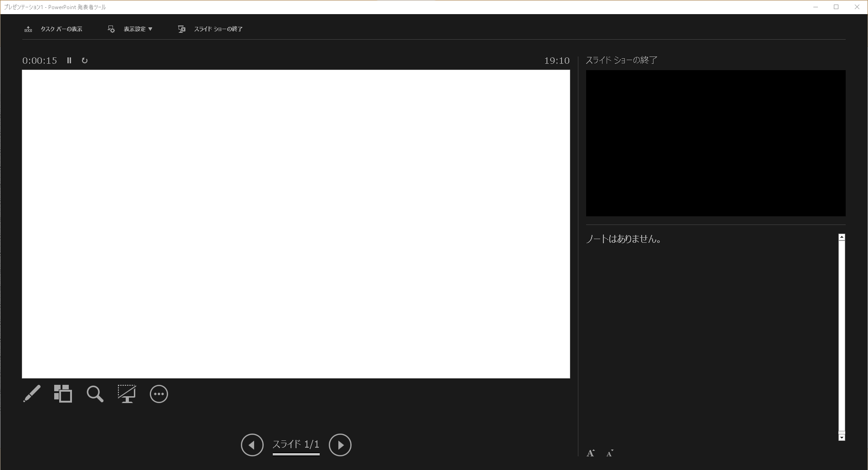The height and width of the screenshot is (470, 868).
Task: Click the current slide preview
Action: point(296,224)
